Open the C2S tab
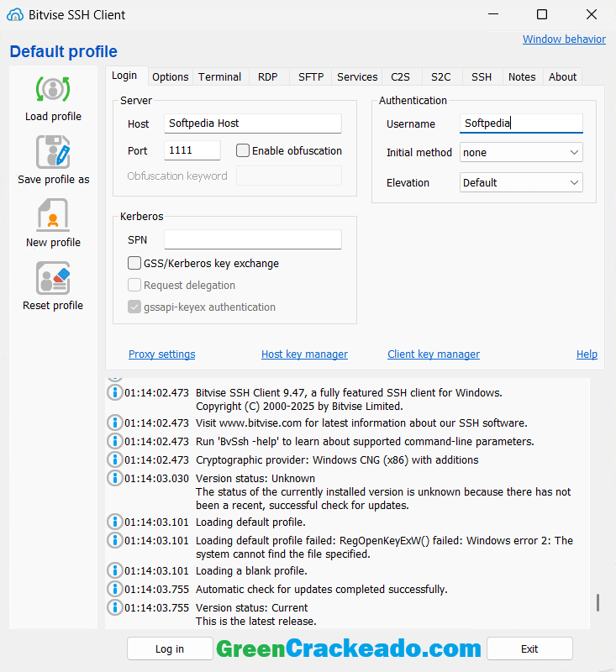The height and width of the screenshot is (672, 616). 400,76
